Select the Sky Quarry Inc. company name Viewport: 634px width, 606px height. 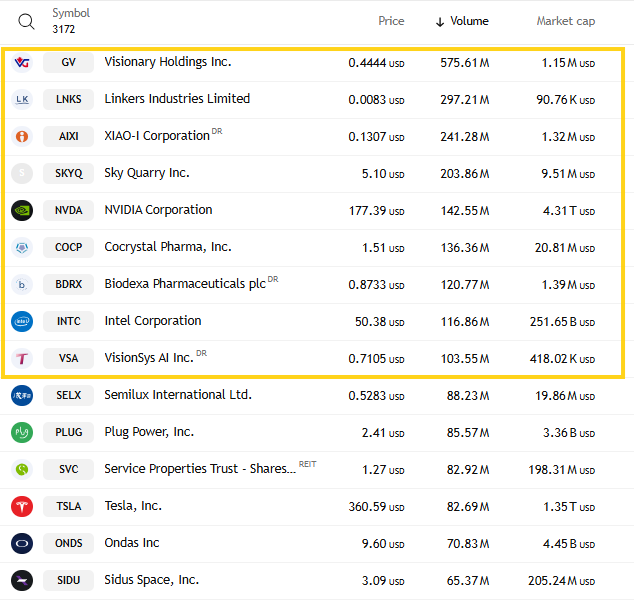point(147,173)
